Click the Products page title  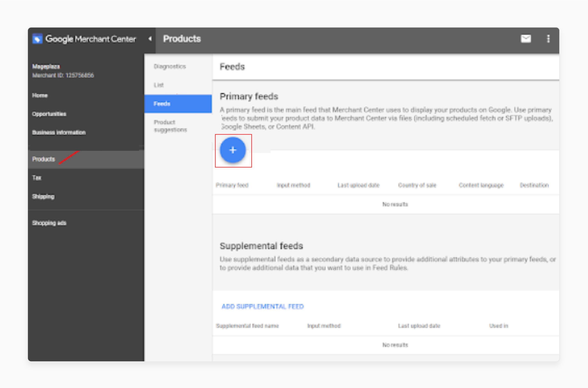tap(182, 39)
